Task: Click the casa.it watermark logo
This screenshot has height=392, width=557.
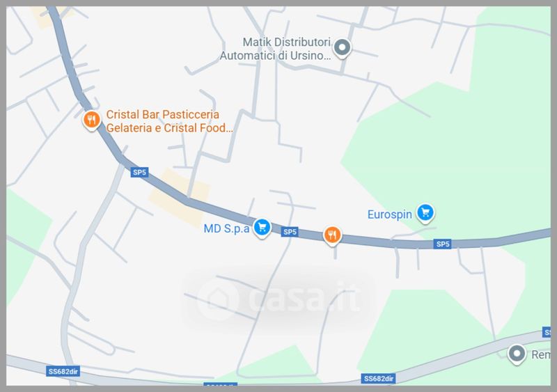Action: pyautogui.click(x=278, y=299)
